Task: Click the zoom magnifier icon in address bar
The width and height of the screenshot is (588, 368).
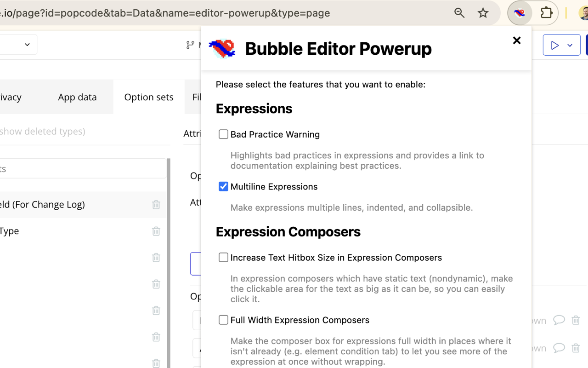Action: pyautogui.click(x=459, y=13)
